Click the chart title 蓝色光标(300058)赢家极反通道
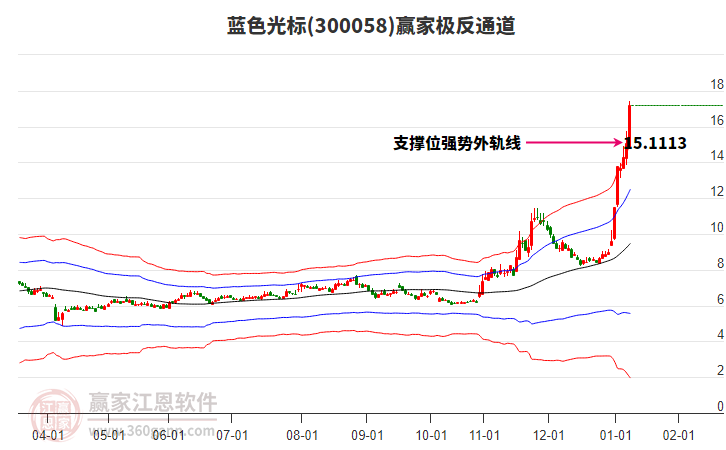The width and height of the screenshot is (726, 450). [x=371, y=26]
